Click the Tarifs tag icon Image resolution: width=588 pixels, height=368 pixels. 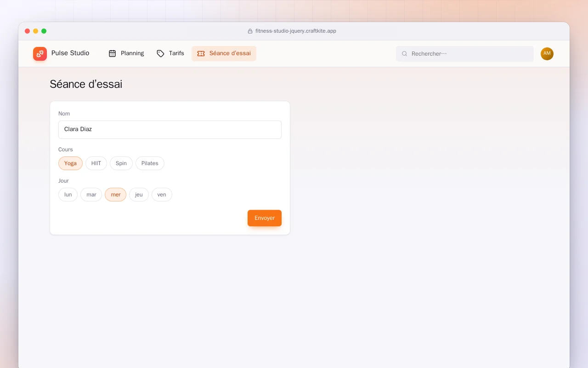point(160,53)
